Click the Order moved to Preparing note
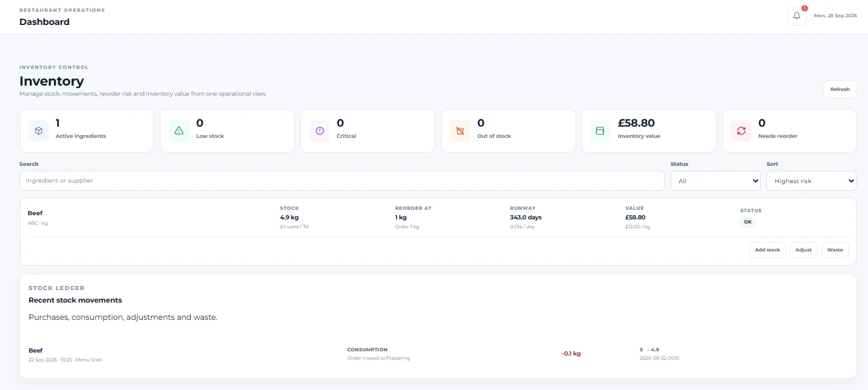This screenshot has height=390, width=868. [378, 358]
